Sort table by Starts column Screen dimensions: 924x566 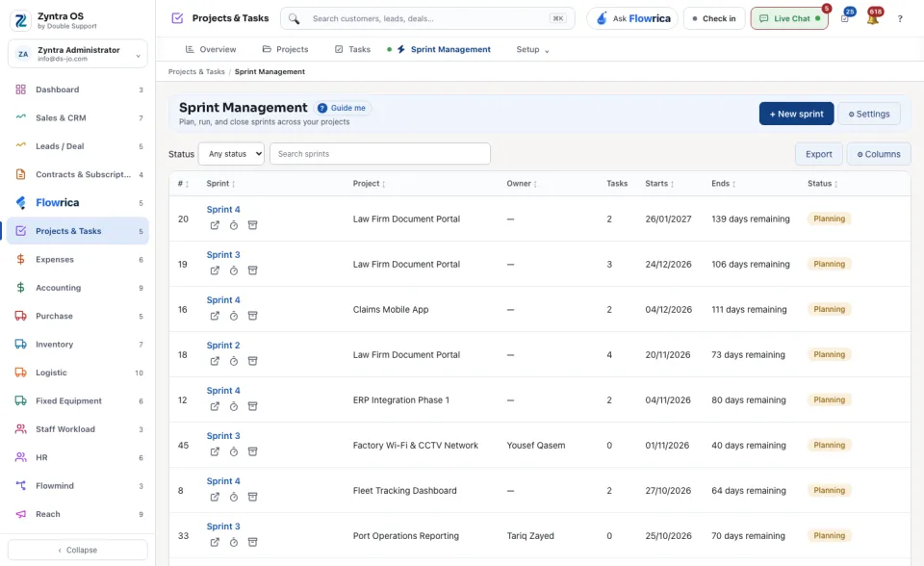point(659,184)
